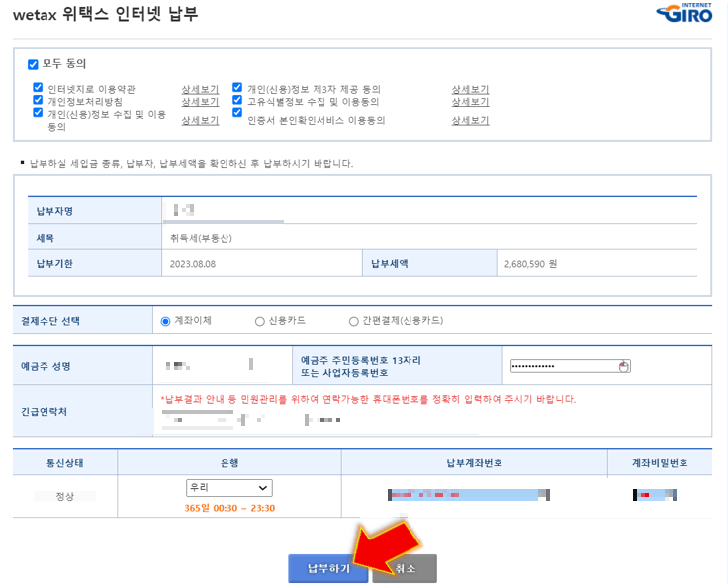
Task: Toggle 고유식별정보 수집 및 이용동의 checkbox
Action: pos(237,100)
